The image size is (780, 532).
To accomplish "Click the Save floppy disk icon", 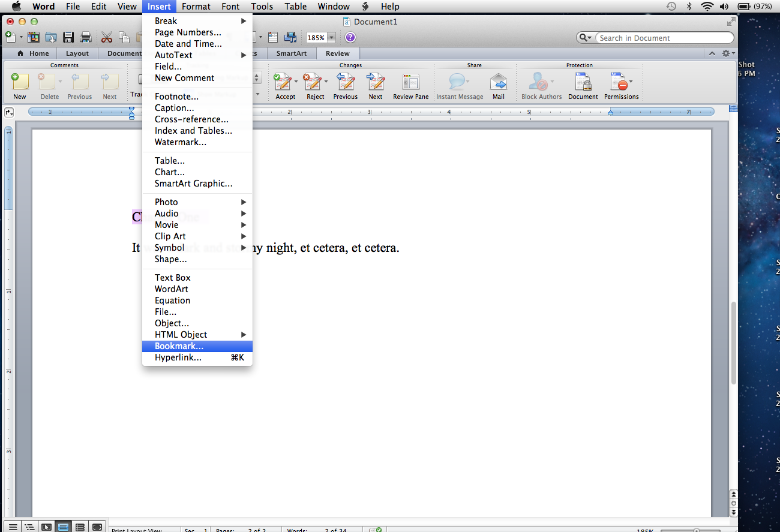I will (x=68, y=37).
